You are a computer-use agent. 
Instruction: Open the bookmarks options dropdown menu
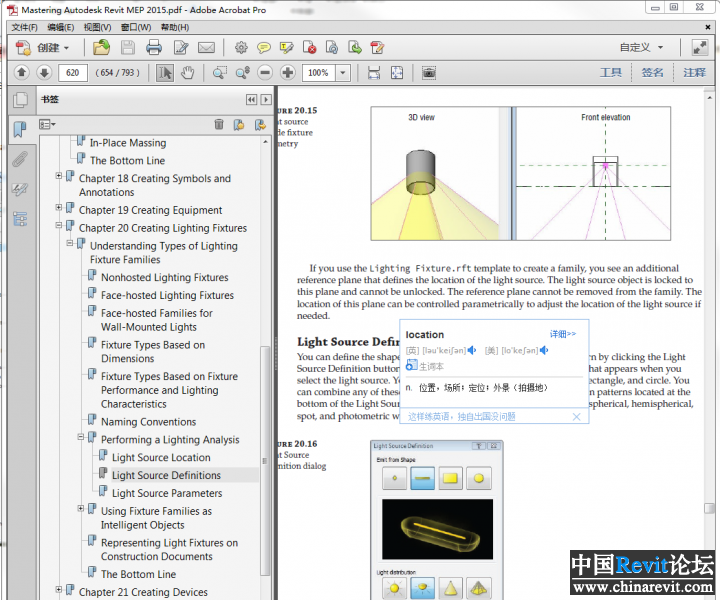point(47,124)
